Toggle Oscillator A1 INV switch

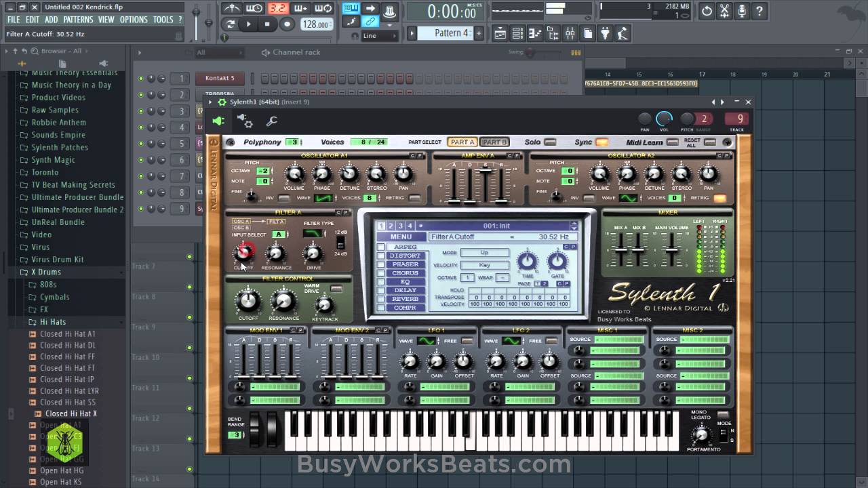click(x=284, y=199)
